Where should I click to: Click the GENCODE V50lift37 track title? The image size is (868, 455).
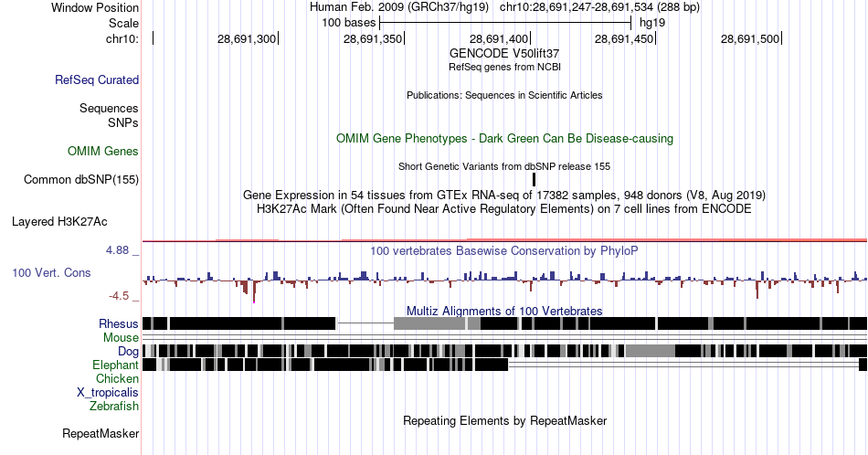pyautogui.click(x=504, y=53)
